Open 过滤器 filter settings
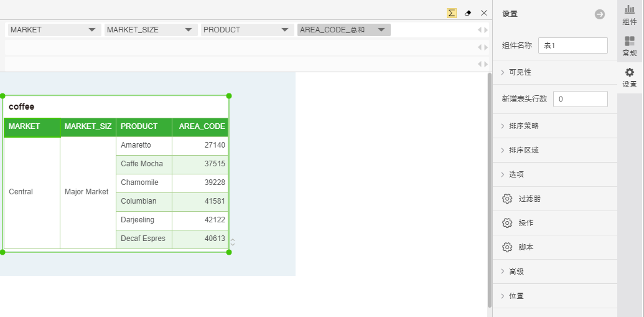 (x=529, y=199)
